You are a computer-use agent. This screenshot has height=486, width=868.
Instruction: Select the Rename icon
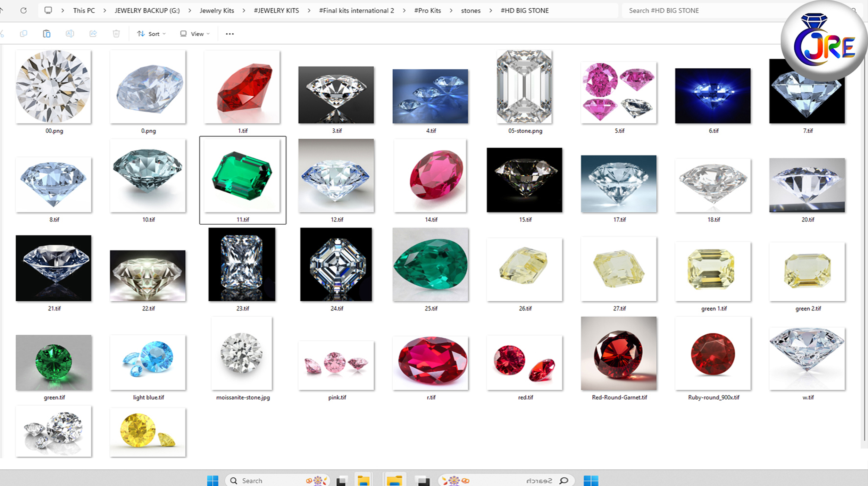tap(69, 33)
